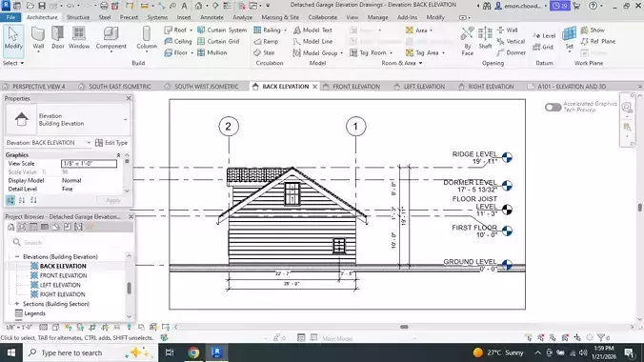Open the Windows Start menu

pyautogui.click(x=11, y=352)
